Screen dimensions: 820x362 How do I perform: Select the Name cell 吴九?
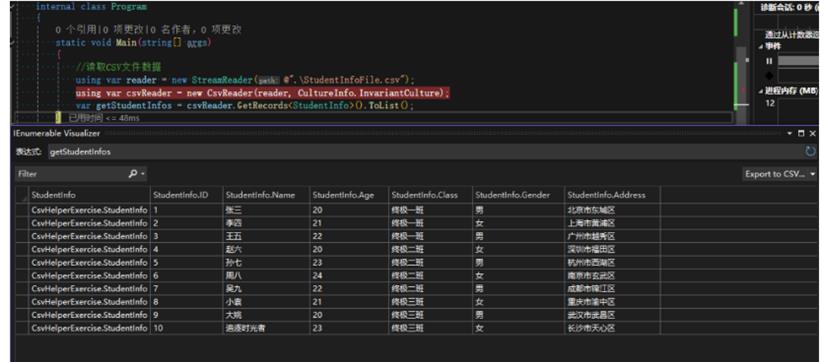point(266,289)
